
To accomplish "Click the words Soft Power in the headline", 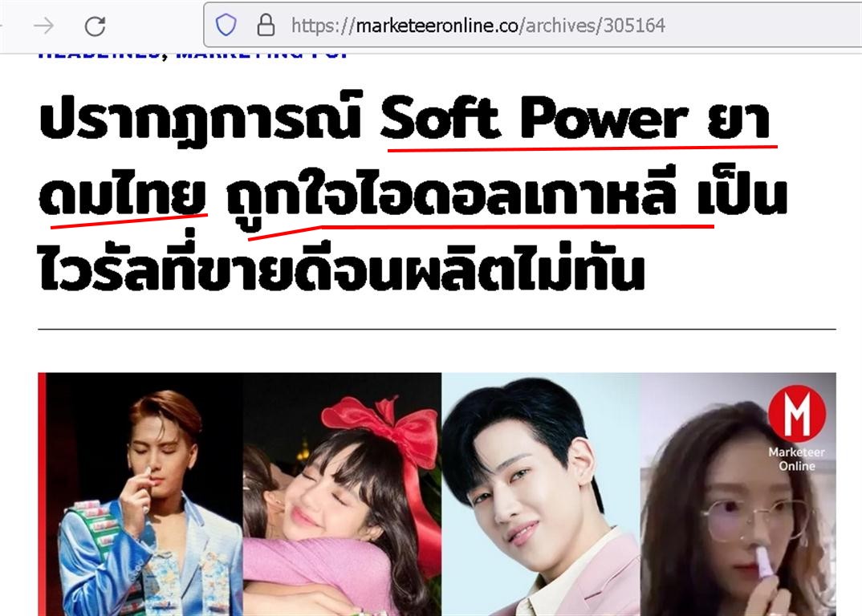I will click(535, 118).
